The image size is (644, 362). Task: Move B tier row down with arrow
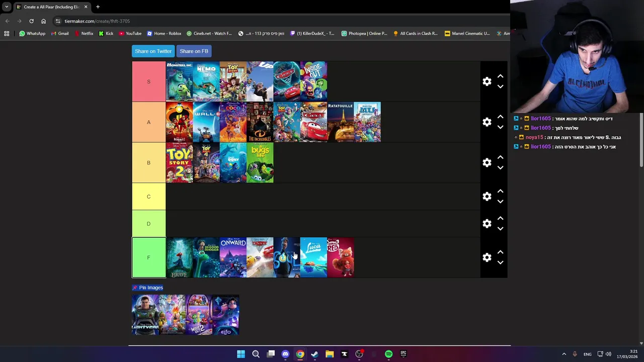(x=500, y=167)
